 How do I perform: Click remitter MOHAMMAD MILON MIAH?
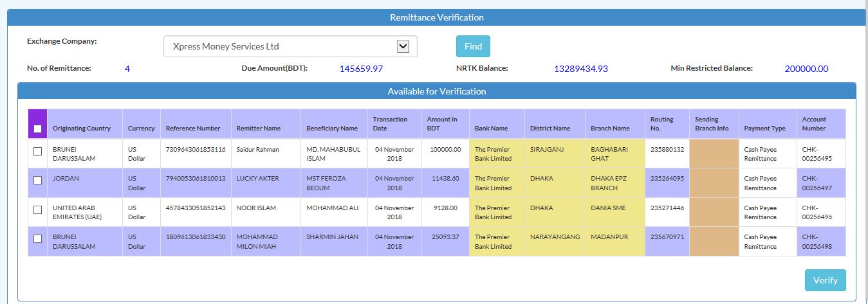click(x=257, y=242)
